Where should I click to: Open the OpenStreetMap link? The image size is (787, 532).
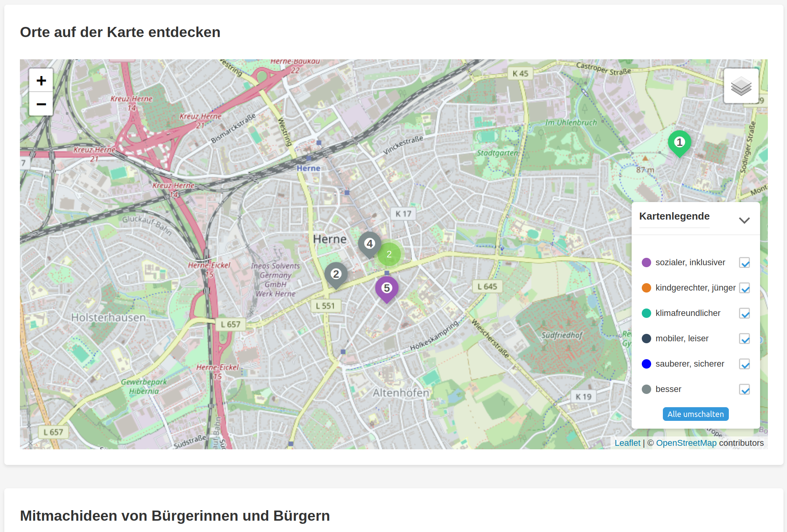[x=686, y=443]
